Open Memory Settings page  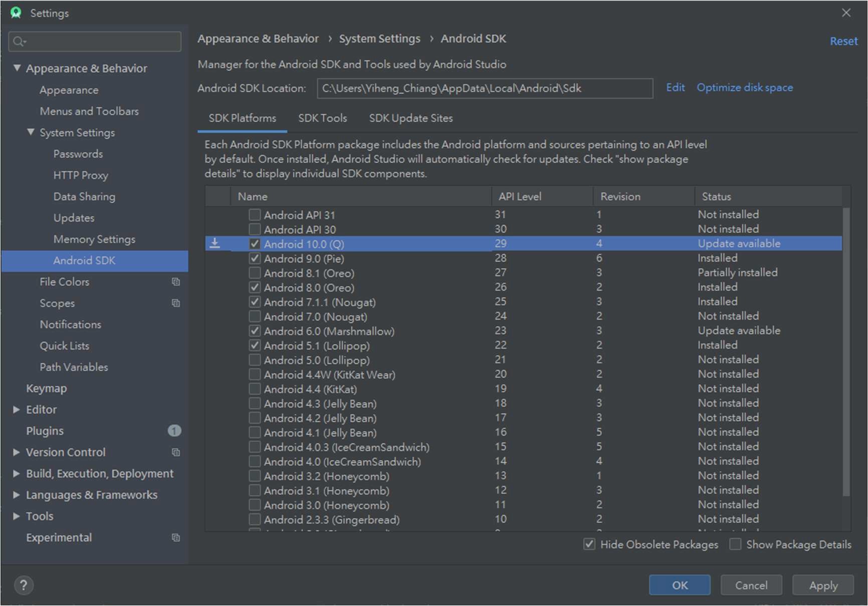[94, 239]
